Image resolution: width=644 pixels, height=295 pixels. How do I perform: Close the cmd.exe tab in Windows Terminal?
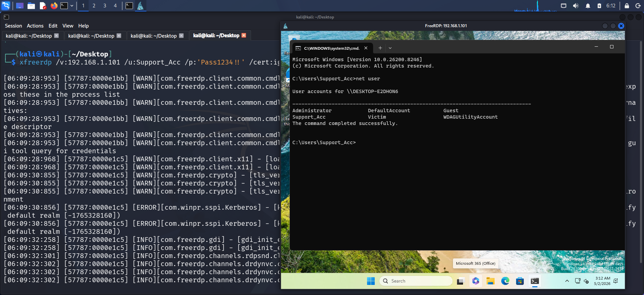click(366, 48)
